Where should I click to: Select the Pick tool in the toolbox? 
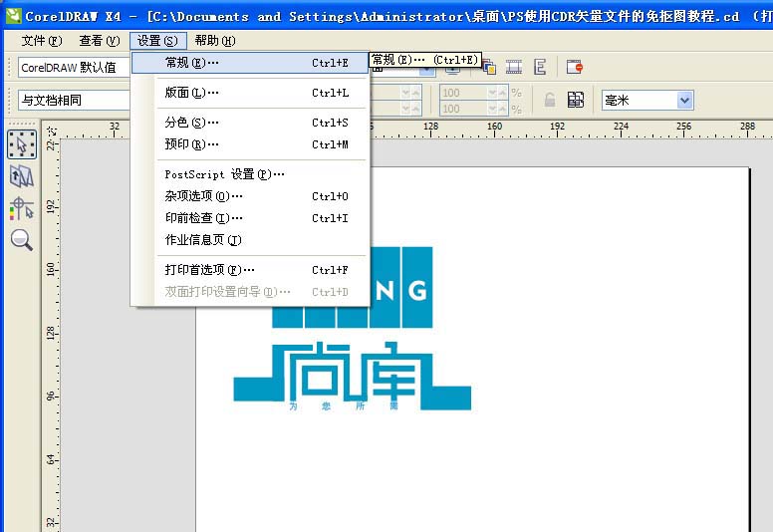(22, 144)
